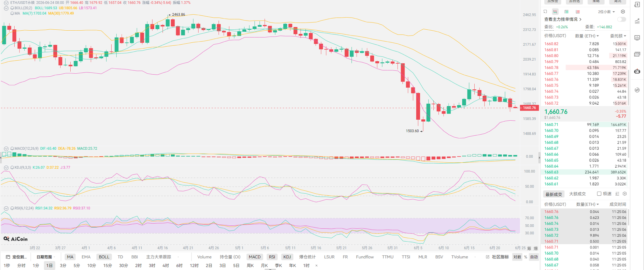This screenshot has height=270, width=644.
Task: Open the robot assistant icon in right sidebar
Action: tap(637, 71)
